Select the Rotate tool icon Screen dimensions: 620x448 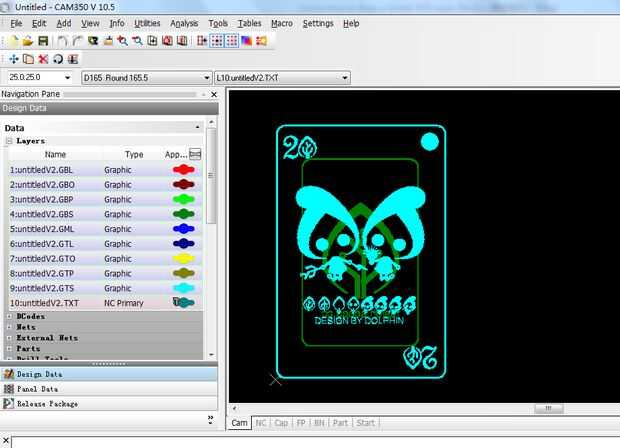pyautogui.click(x=58, y=59)
